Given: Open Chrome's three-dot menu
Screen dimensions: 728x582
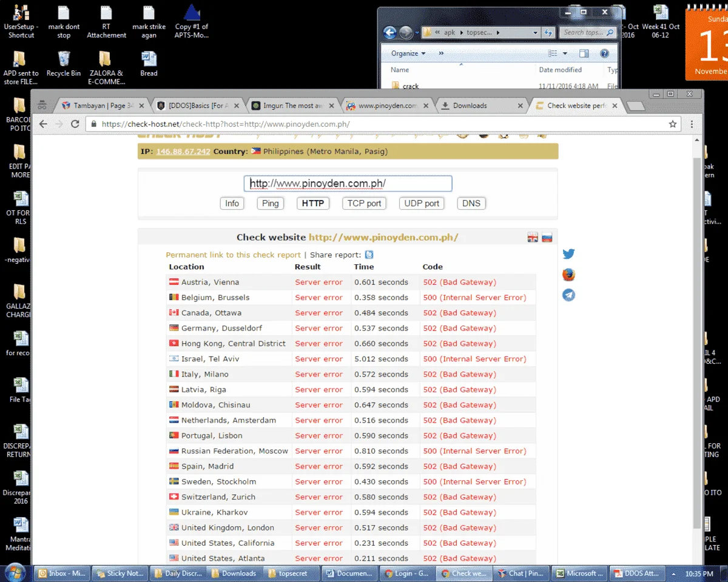Looking at the screenshot, I should click(692, 124).
